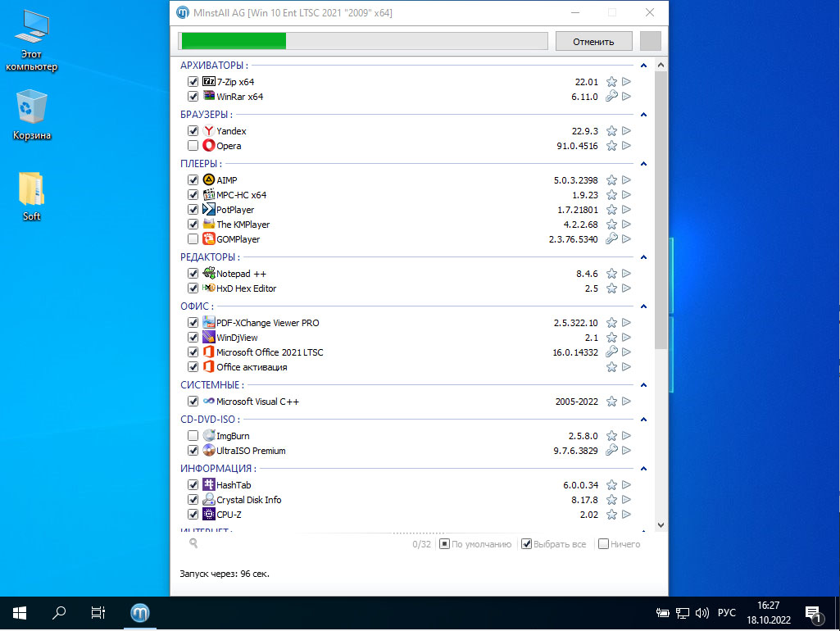Image resolution: width=840 pixels, height=631 pixels.
Task: Click the star icon next to 7-Zip x64
Action: point(611,82)
